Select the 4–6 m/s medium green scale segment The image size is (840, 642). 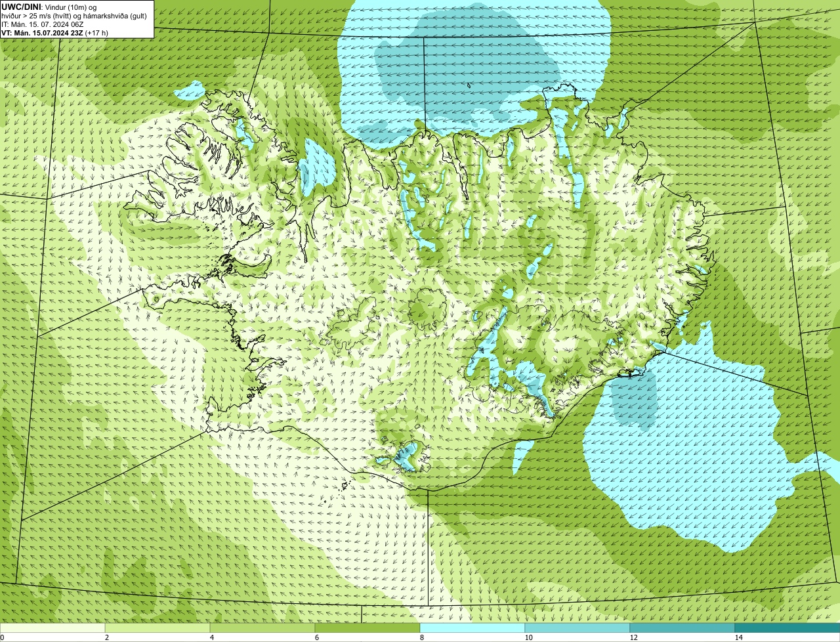coord(262,628)
